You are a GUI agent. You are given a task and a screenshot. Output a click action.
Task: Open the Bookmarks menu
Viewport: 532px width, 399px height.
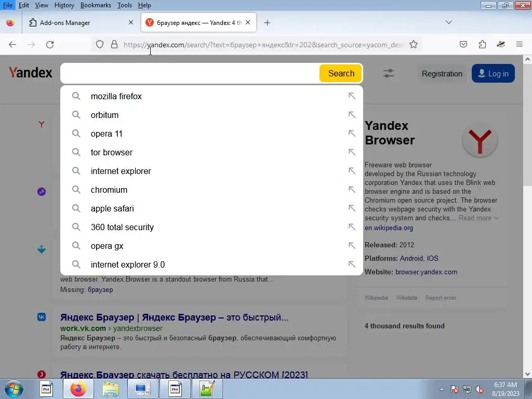tap(96, 5)
